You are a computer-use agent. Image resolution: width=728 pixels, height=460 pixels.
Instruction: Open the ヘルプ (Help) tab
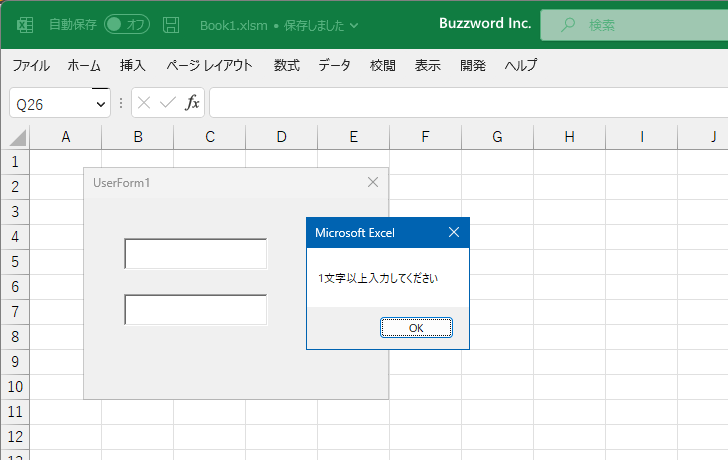pyautogui.click(x=521, y=65)
